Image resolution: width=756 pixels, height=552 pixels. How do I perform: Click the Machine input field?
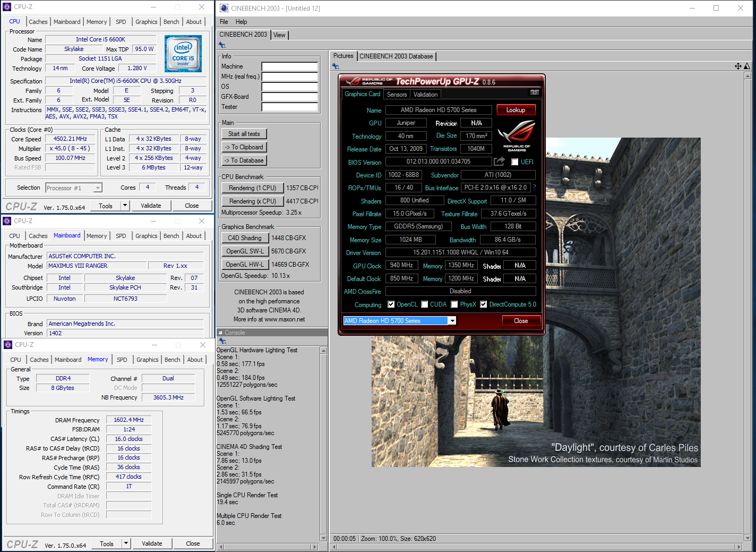click(290, 66)
